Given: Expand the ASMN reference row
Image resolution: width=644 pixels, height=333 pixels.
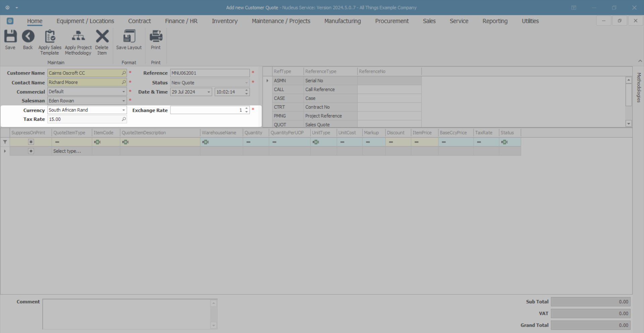Looking at the screenshot, I should (267, 81).
